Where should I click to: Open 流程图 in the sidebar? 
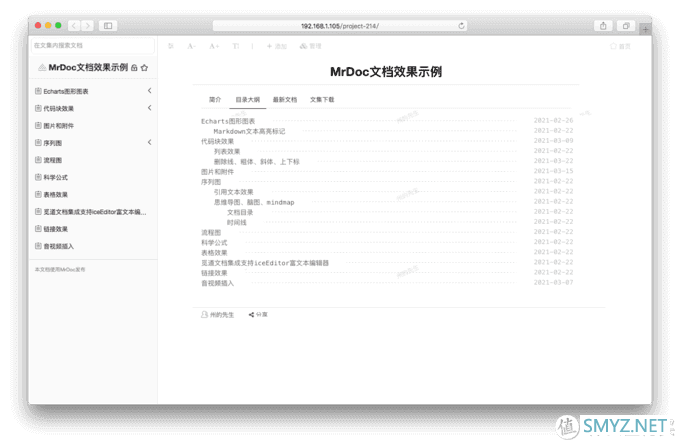[52, 160]
